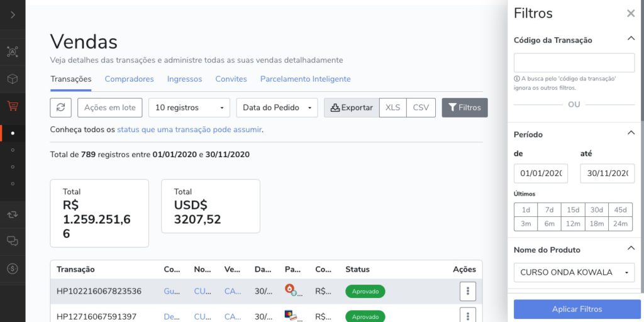
Task: Collapse the Código da Transação section
Action: click(x=631, y=38)
